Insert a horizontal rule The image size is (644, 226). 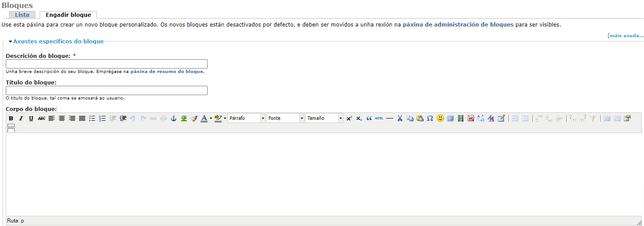coord(390,118)
